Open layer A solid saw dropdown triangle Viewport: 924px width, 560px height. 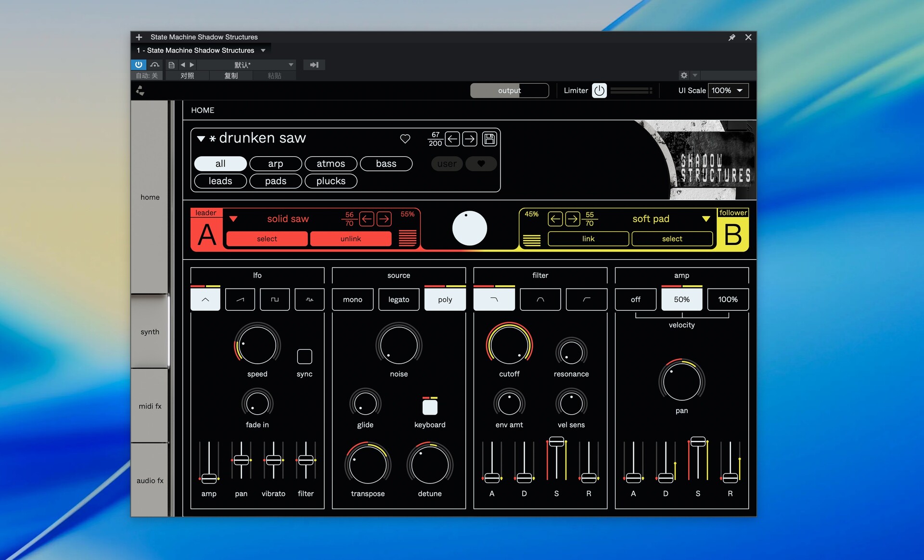point(233,219)
